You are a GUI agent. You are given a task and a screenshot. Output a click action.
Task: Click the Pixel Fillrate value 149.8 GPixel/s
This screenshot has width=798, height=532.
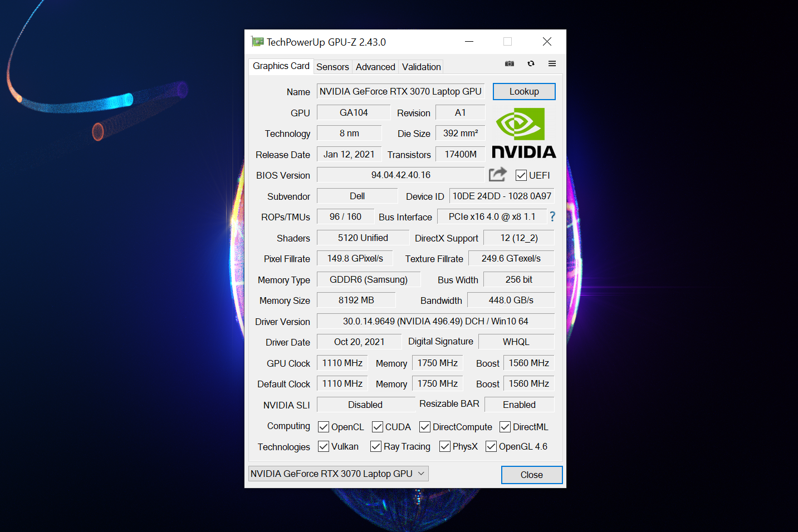click(x=355, y=258)
